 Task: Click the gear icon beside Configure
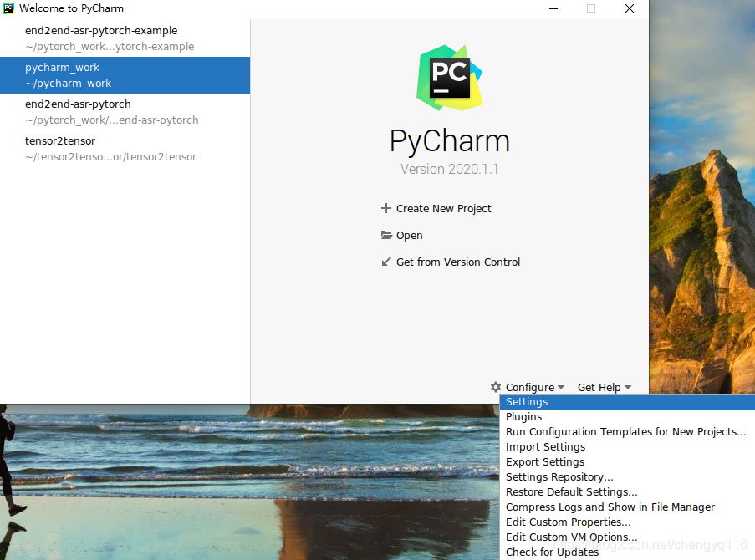click(496, 387)
